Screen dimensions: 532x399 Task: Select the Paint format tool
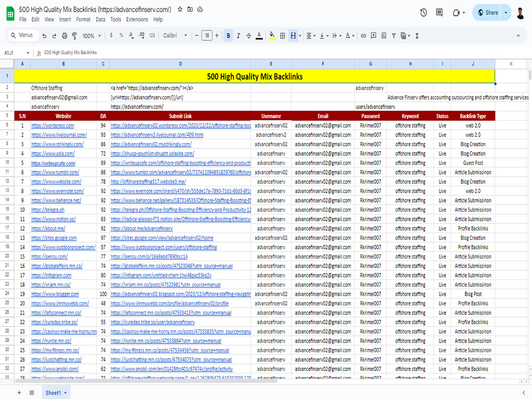tap(74, 36)
